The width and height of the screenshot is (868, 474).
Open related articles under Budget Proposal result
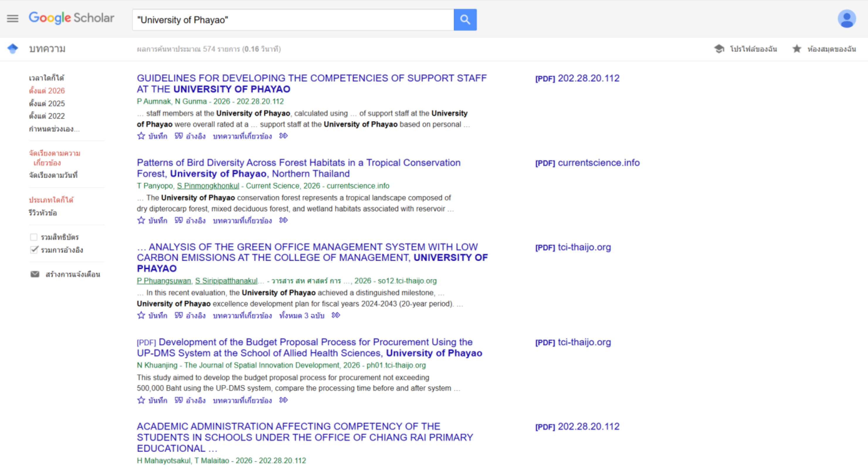pyautogui.click(x=242, y=400)
